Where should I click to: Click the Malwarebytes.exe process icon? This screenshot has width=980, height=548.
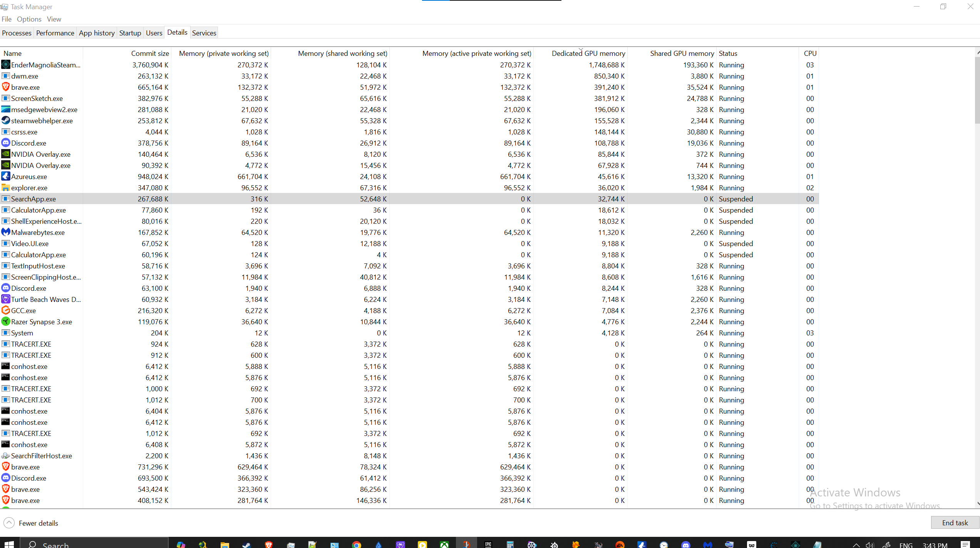click(x=6, y=232)
